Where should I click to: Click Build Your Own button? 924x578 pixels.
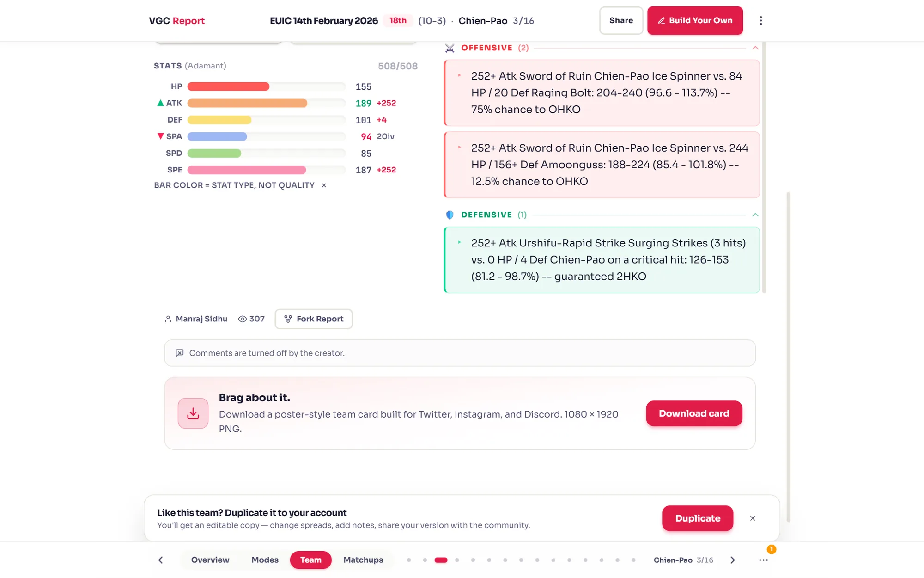[695, 20]
